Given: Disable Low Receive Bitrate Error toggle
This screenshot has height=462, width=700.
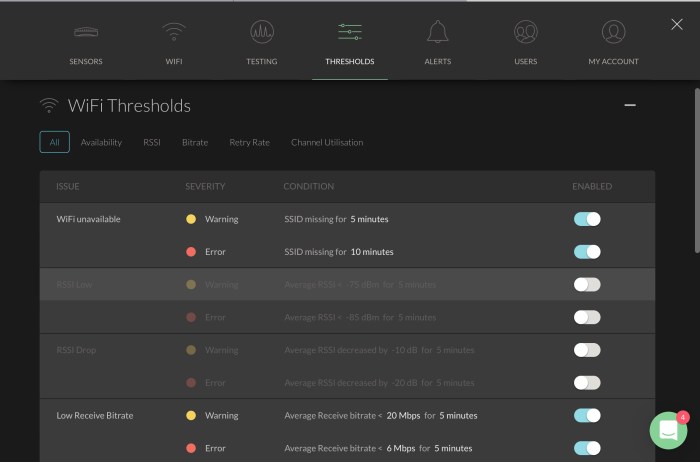Looking at the screenshot, I should point(587,448).
